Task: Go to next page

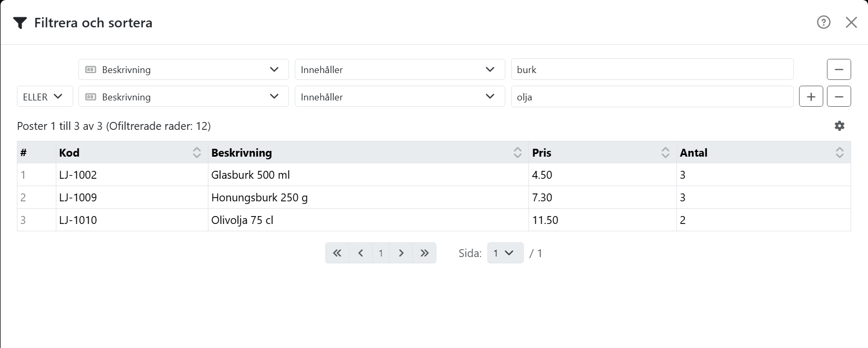Action: pos(401,253)
